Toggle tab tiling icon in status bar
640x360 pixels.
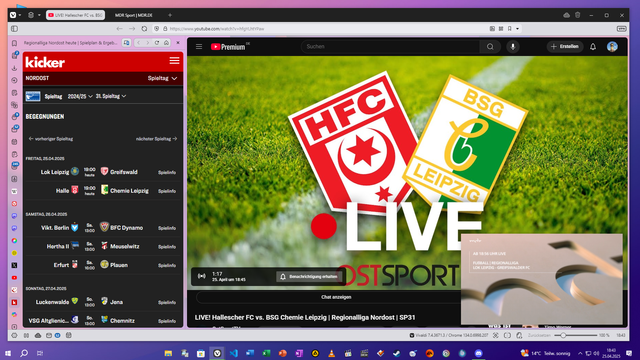[507, 336]
